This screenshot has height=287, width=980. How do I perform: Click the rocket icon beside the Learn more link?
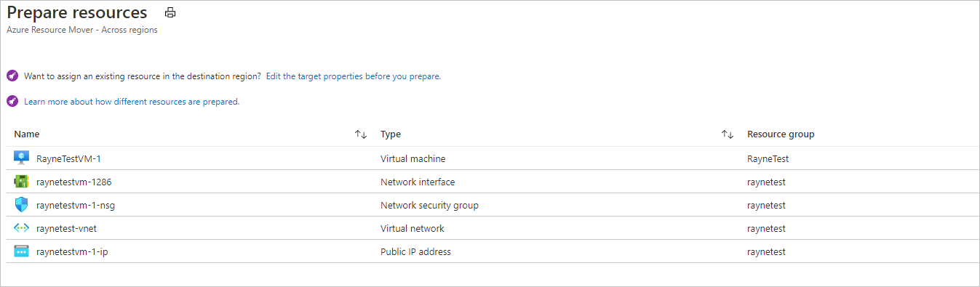point(12,102)
